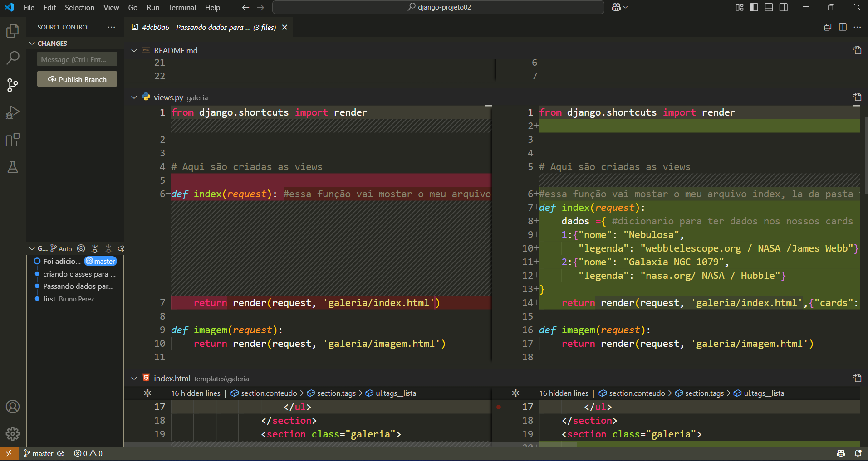Go forward with the right arrow
The height and width of the screenshot is (461, 868).
[x=260, y=7]
